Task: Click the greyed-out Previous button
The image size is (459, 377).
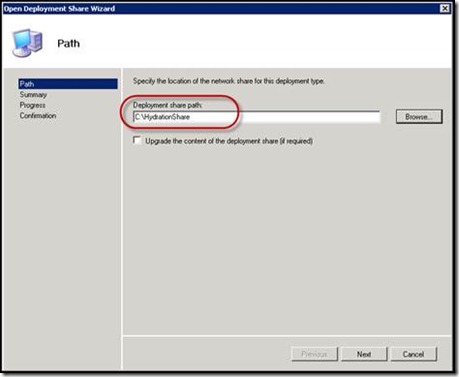Action: (314, 354)
